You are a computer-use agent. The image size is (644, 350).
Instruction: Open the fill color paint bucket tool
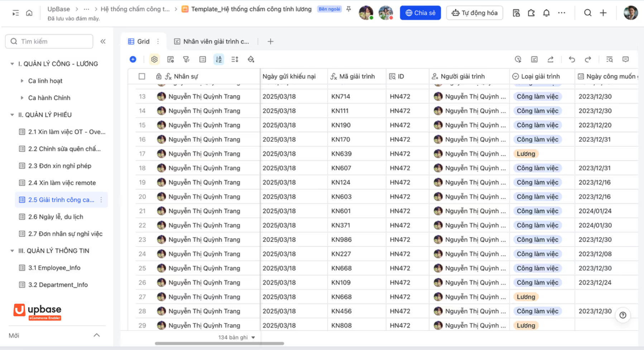251,59
